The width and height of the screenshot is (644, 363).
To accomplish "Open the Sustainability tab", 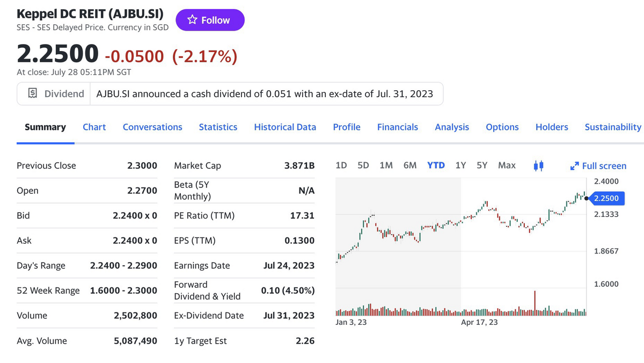I will [x=613, y=127].
